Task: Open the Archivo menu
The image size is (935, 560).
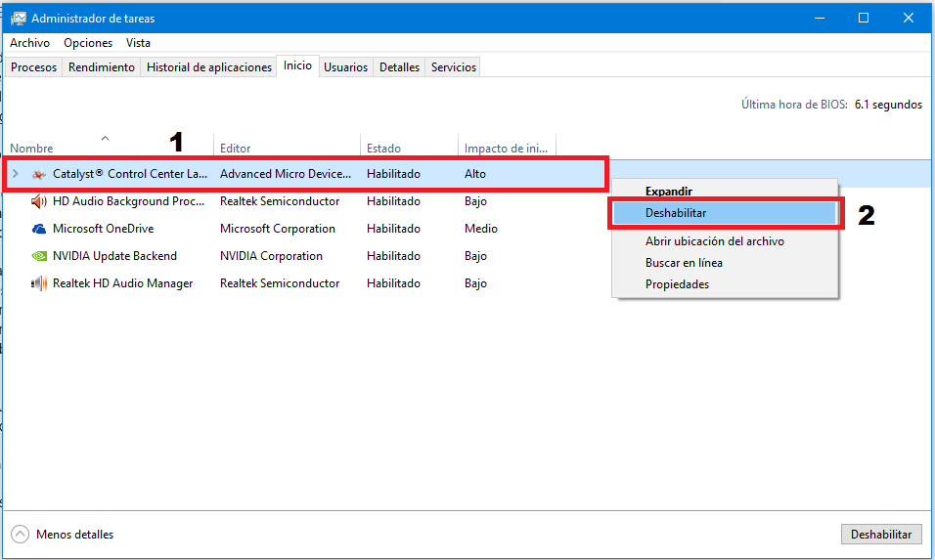Action: click(29, 43)
